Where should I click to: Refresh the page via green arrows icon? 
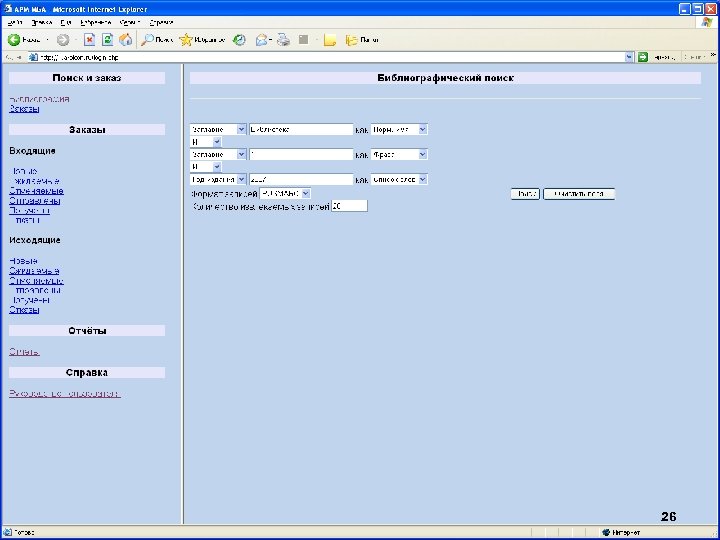click(107, 40)
